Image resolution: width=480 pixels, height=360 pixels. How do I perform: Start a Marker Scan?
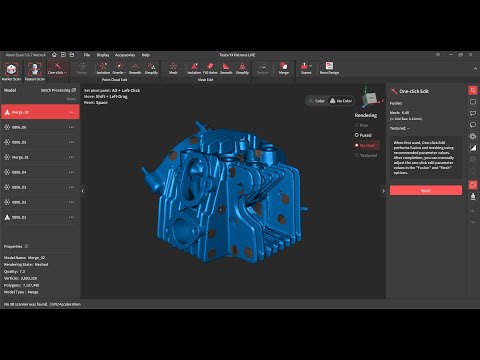(11, 71)
